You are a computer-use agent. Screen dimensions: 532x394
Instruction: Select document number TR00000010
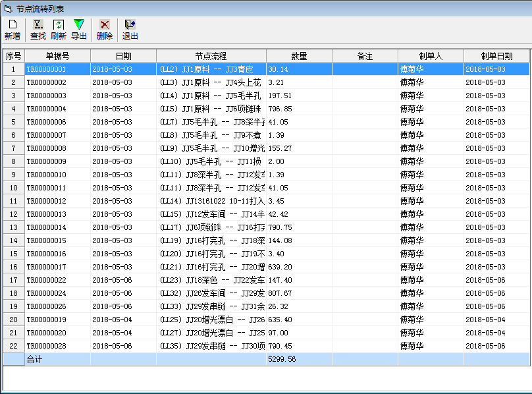tap(58, 175)
